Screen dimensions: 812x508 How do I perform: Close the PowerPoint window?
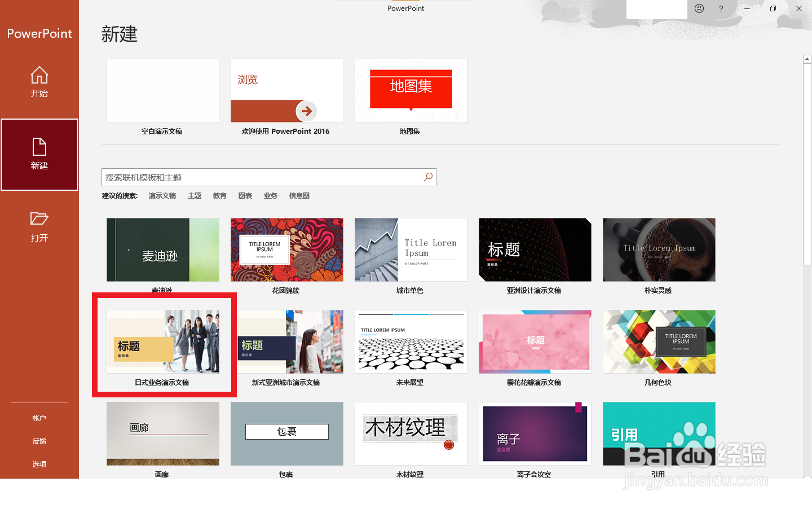tap(799, 8)
